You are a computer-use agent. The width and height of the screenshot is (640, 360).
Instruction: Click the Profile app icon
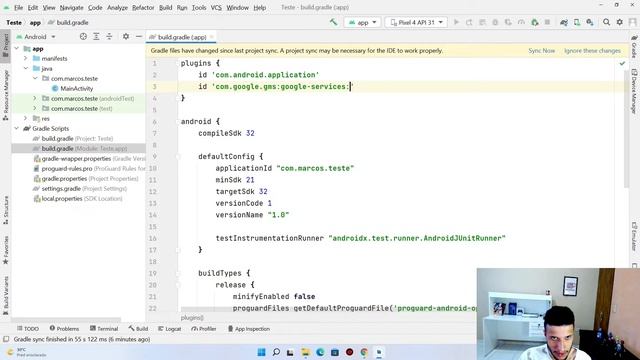[521, 22]
